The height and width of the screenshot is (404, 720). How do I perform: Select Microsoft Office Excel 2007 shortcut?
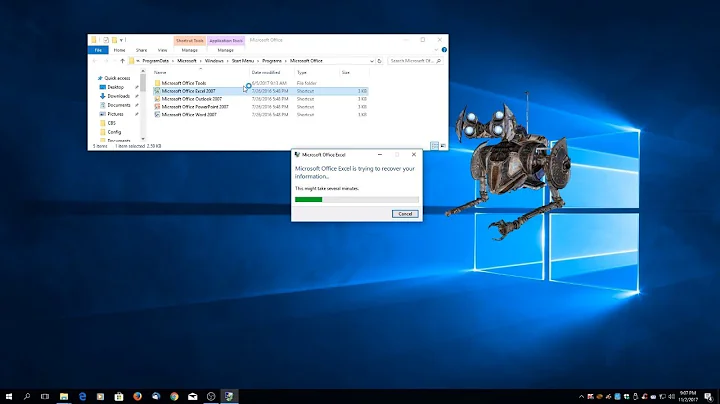tap(260, 91)
